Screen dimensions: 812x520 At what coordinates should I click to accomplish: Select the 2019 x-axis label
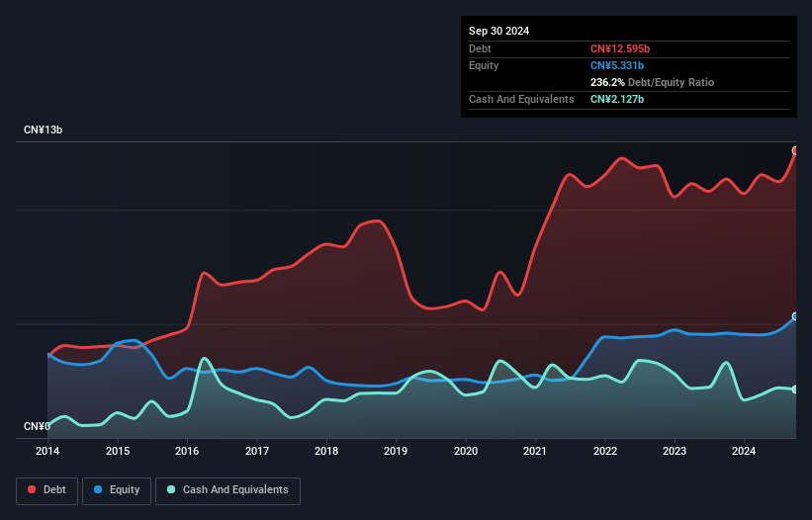click(x=396, y=451)
